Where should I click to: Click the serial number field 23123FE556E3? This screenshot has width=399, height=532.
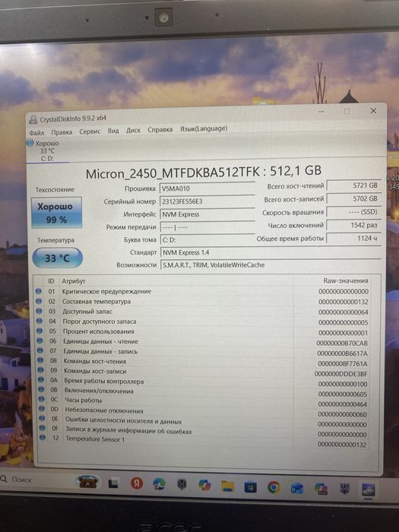[207, 201]
